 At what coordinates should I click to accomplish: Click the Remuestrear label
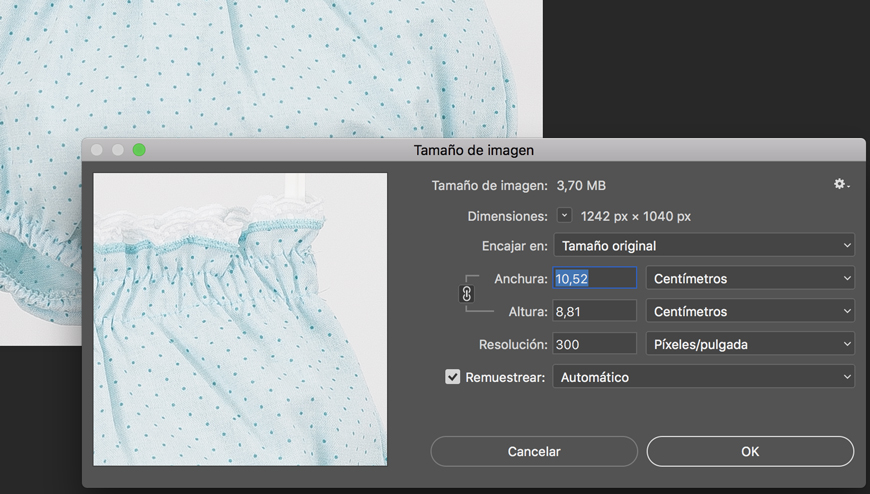[505, 377]
